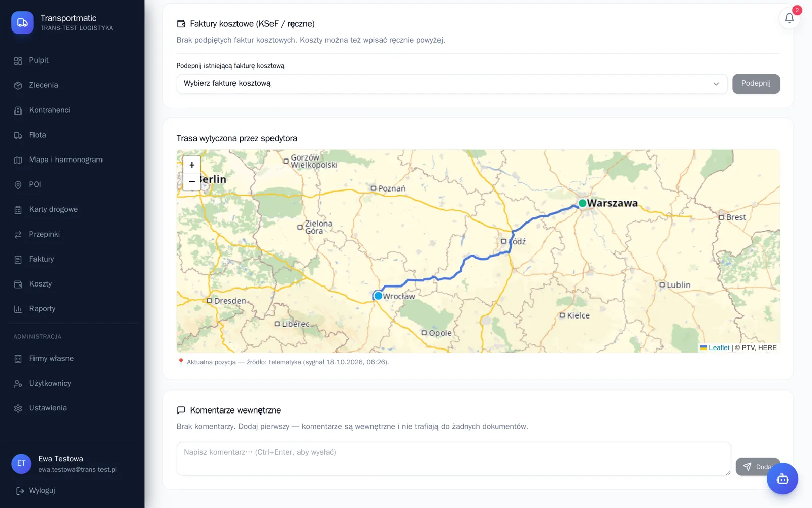Viewport: 812px width, 508px height.
Task: Click the Raporty chart icon
Action: pyautogui.click(x=18, y=309)
